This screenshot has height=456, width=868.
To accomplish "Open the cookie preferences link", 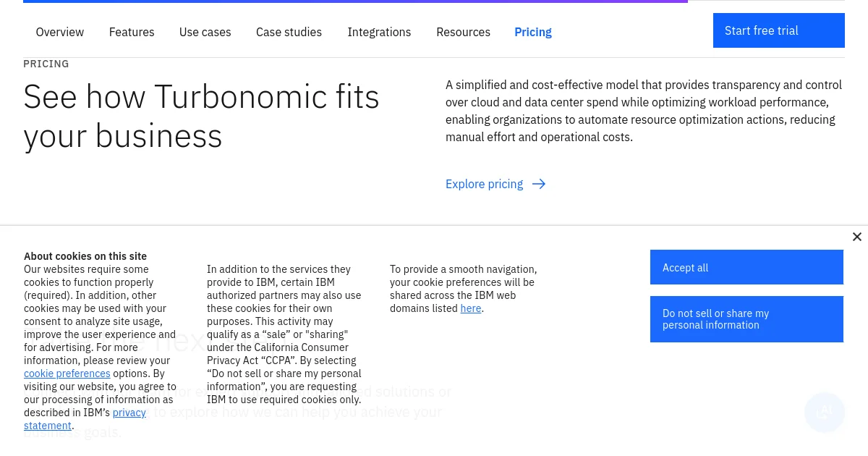I will (67, 373).
